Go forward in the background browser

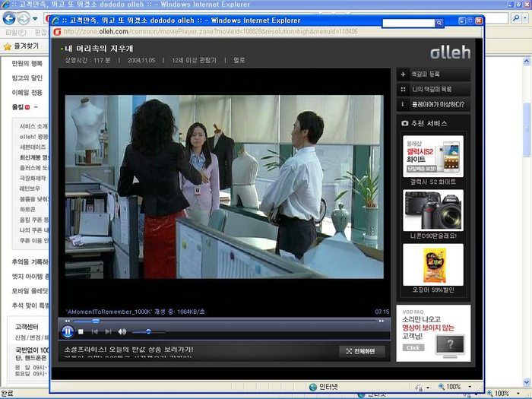coord(24,18)
